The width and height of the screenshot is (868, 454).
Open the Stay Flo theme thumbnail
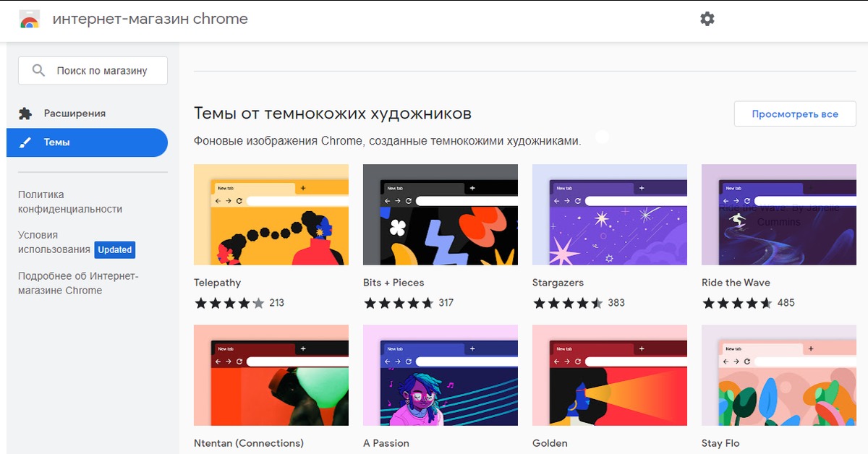click(x=779, y=375)
